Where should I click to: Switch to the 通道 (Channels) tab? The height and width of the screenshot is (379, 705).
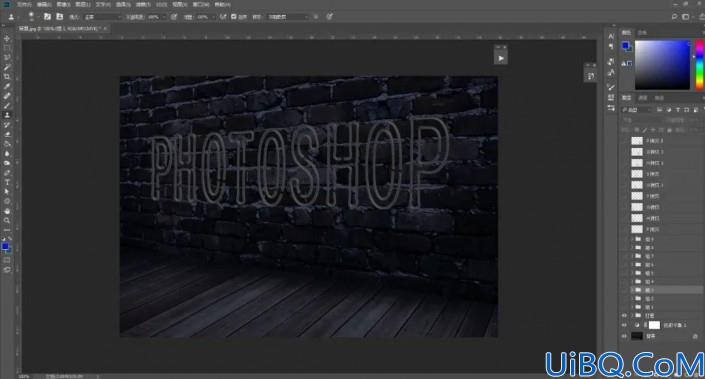tap(643, 98)
